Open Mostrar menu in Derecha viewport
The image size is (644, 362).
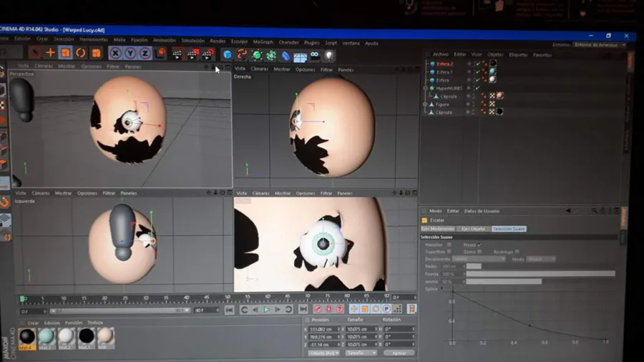point(282,69)
